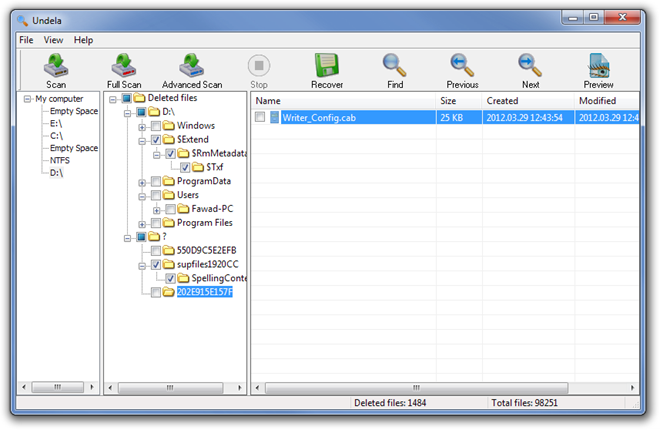Uncheck the $Txf folder checkbox

185,167
